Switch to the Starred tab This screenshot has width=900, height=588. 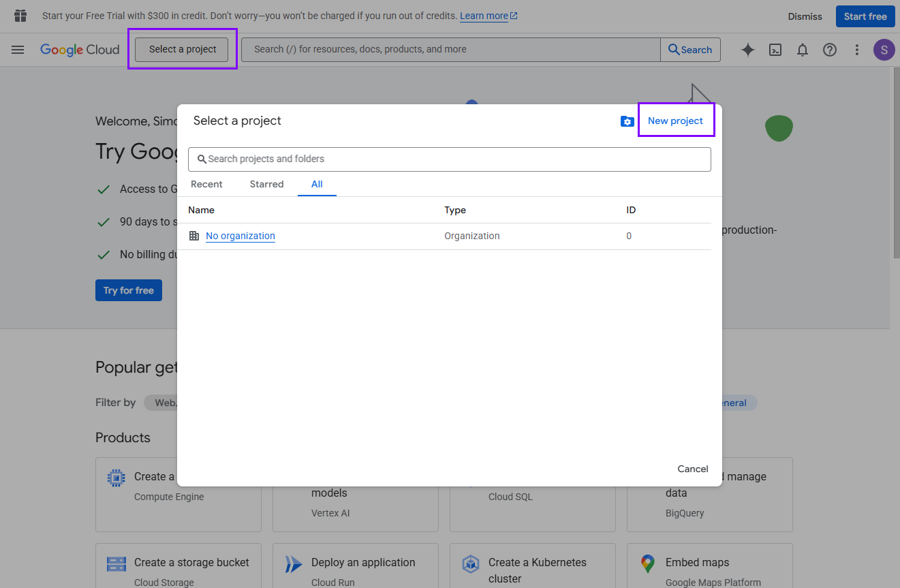tap(266, 184)
